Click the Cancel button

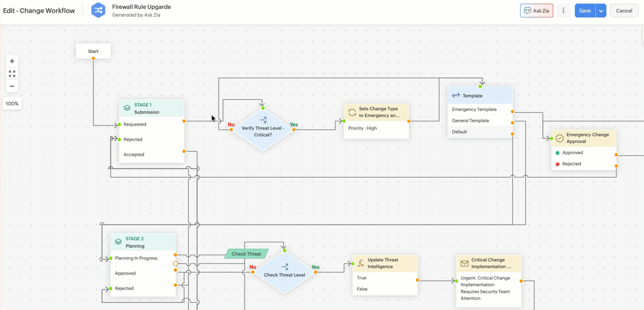tap(624, 11)
